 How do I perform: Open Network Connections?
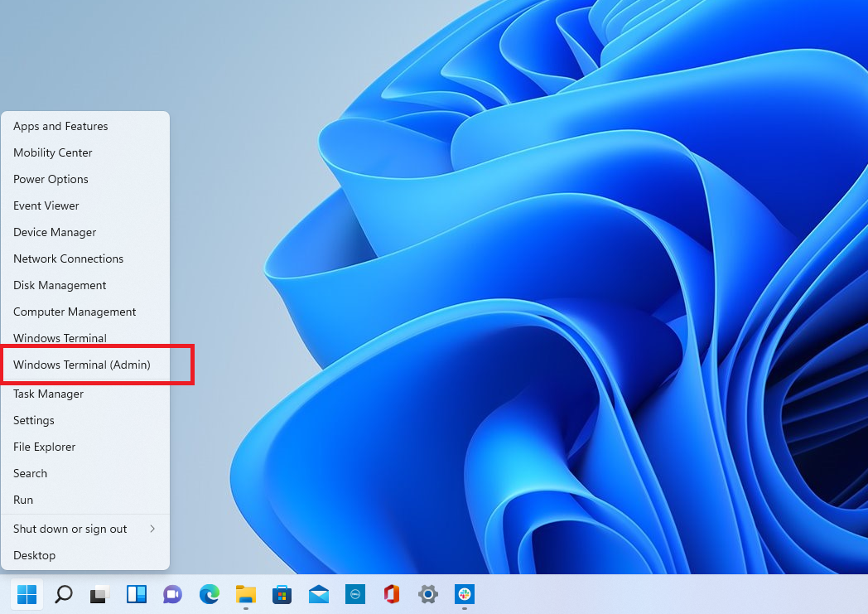point(68,259)
